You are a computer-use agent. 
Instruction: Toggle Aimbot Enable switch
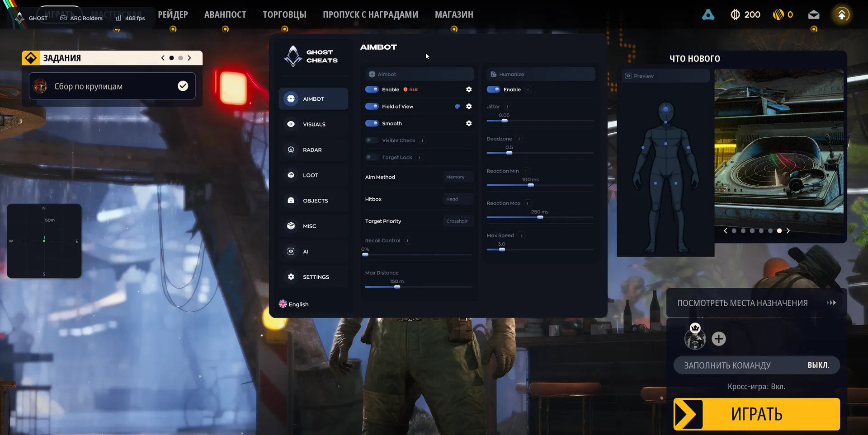[372, 89]
